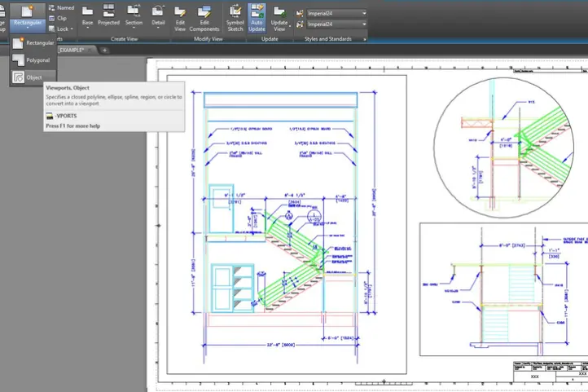Open the Rectangular button's dropdown arrow

(x=28, y=29)
